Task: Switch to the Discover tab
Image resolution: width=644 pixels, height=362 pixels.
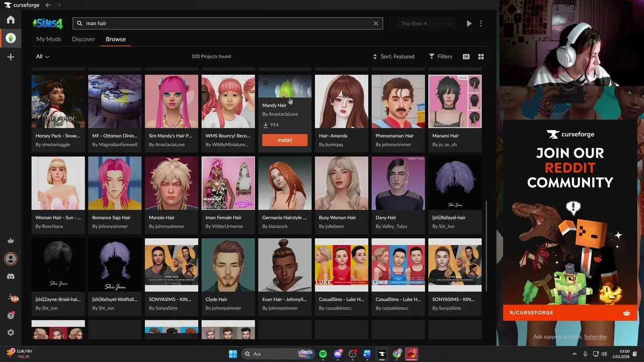Action: tap(84, 39)
